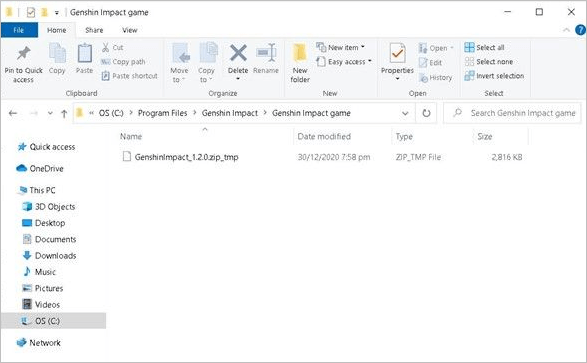
Task: Navigate to Genshin Impact breadcrumb folder
Action: 229,113
